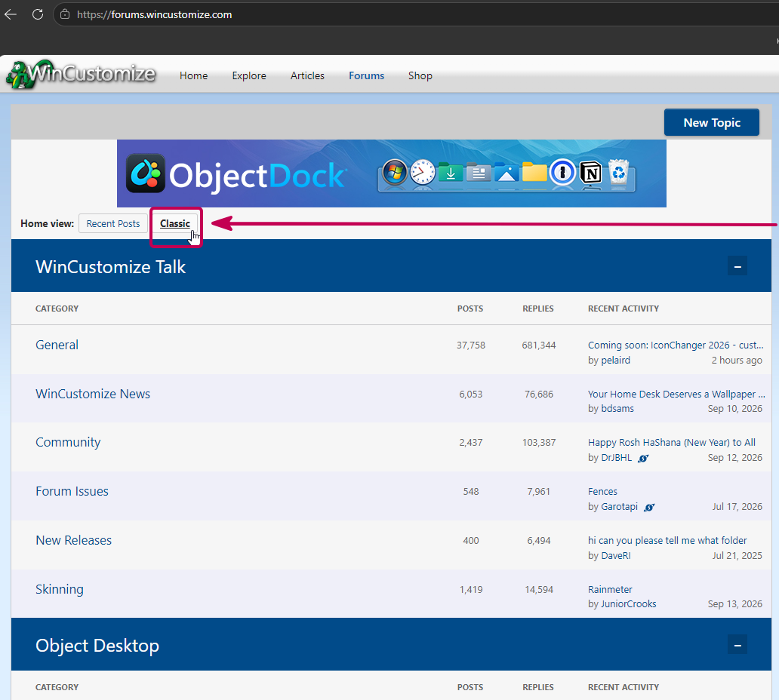Open the Forums menu item
The width and height of the screenshot is (779, 700).
(x=366, y=75)
